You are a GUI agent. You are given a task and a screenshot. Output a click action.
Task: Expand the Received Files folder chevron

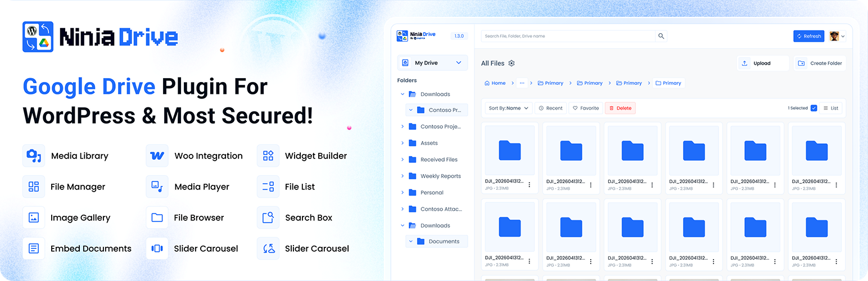click(x=403, y=160)
